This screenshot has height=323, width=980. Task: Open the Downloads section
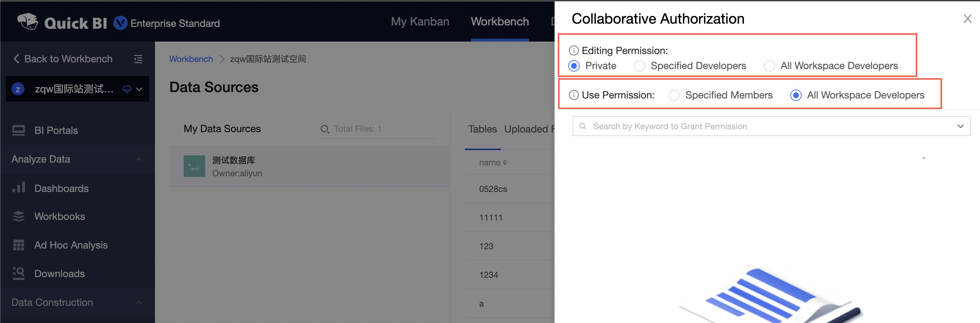coord(59,273)
